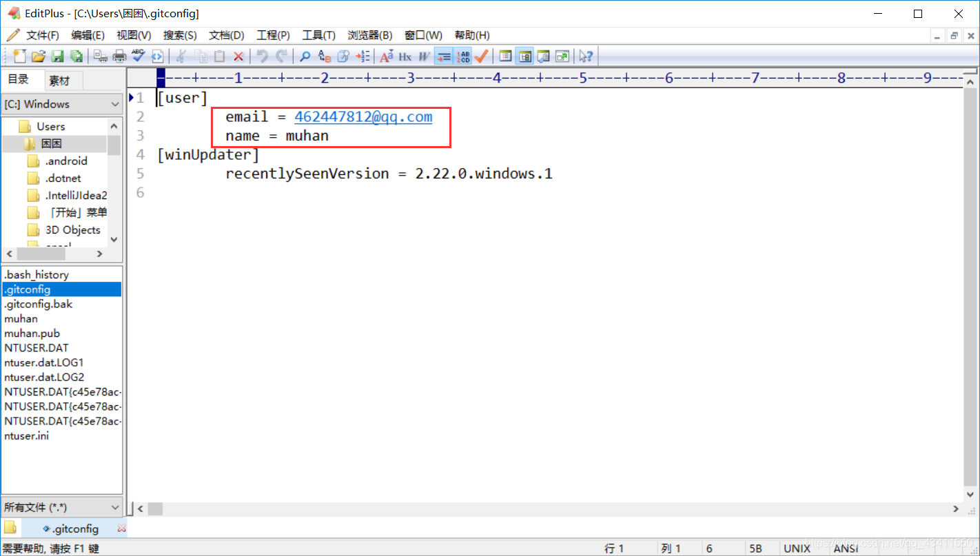Select .gitconfig.bak in file list
Viewport: 980px width, 556px height.
point(38,304)
